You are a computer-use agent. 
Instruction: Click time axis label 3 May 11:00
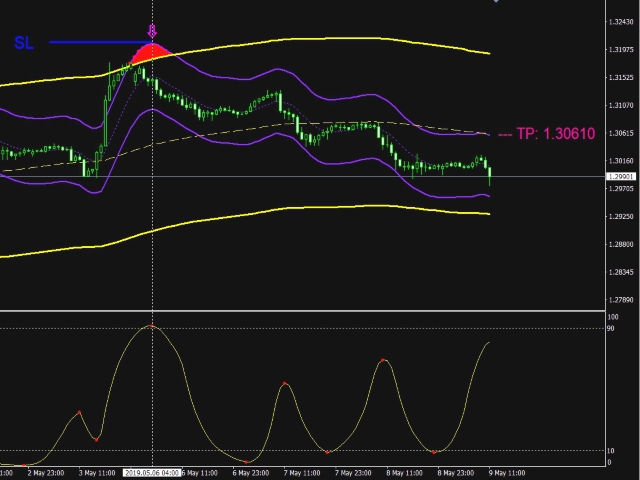click(x=97, y=473)
